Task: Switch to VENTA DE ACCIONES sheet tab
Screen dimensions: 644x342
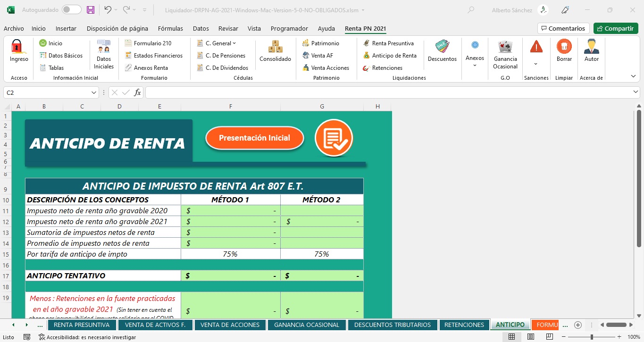Action: point(230,325)
